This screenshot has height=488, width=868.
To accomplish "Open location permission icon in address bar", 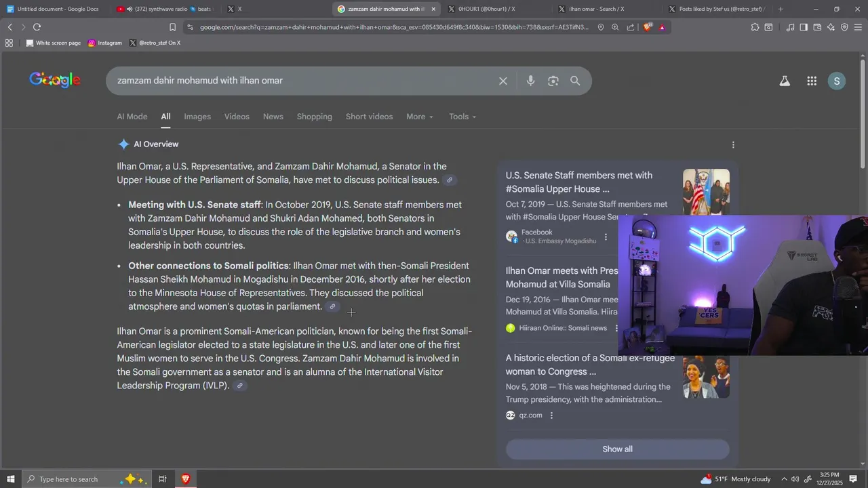I will [601, 27].
